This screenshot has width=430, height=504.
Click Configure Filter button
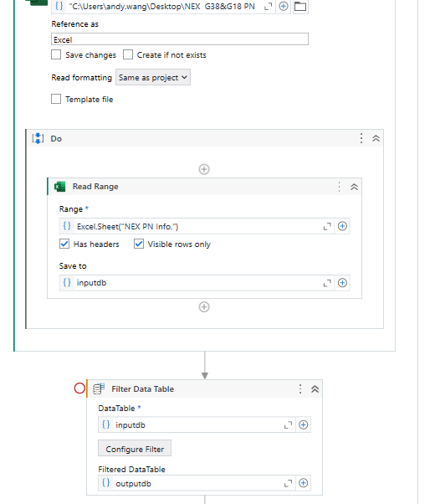(135, 449)
